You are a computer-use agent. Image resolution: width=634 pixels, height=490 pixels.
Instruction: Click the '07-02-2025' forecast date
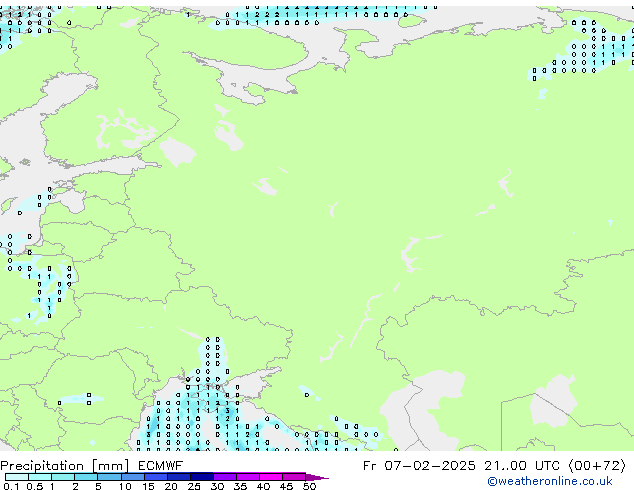[x=429, y=466]
